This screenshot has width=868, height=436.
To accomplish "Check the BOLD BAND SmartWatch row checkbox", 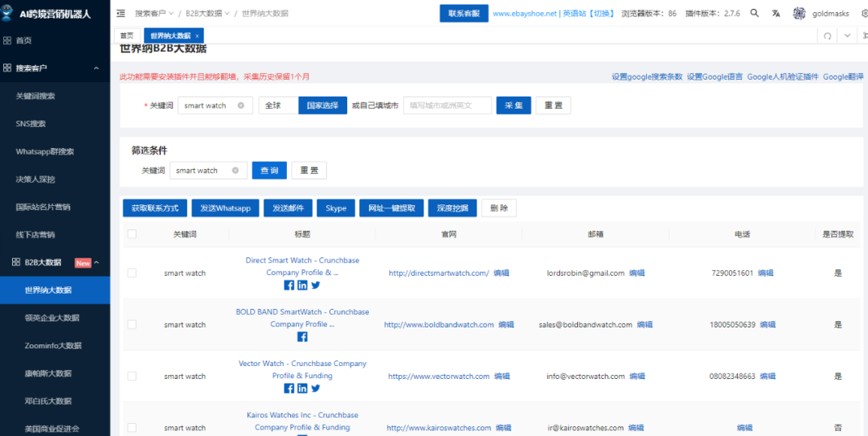I will (x=132, y=325).
